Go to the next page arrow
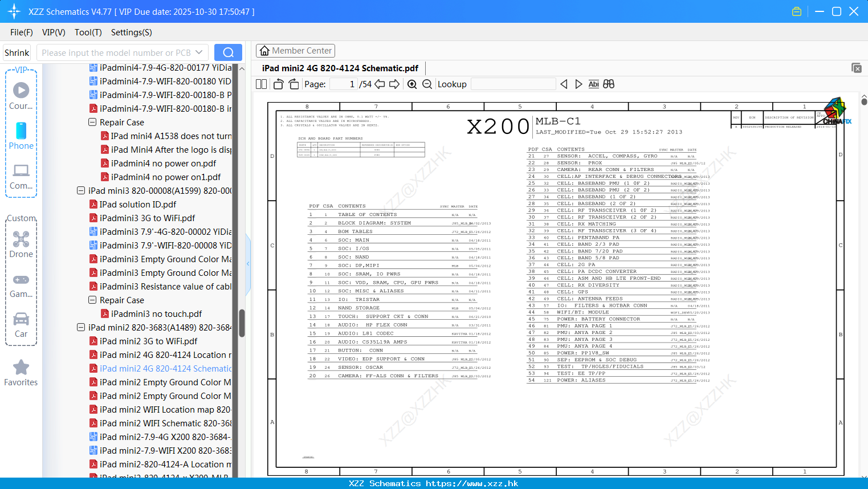The image size is (868, 489). (394, 84)
